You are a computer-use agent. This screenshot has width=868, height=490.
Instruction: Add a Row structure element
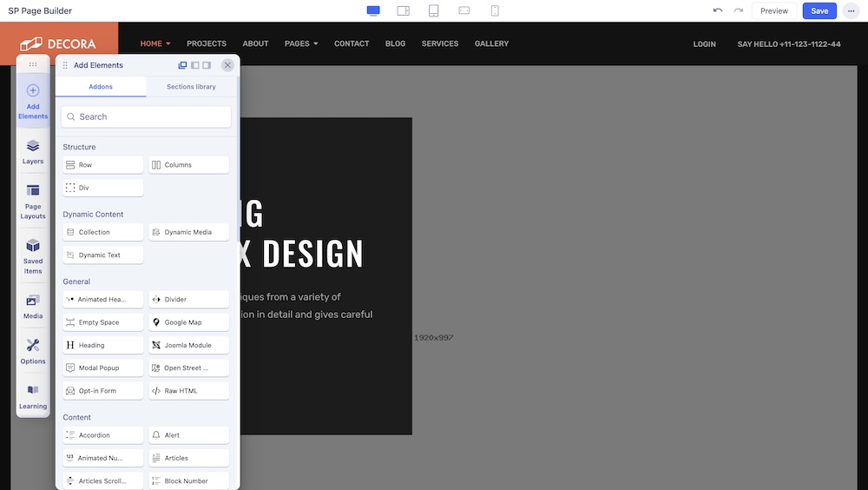[x=103, y=164]
